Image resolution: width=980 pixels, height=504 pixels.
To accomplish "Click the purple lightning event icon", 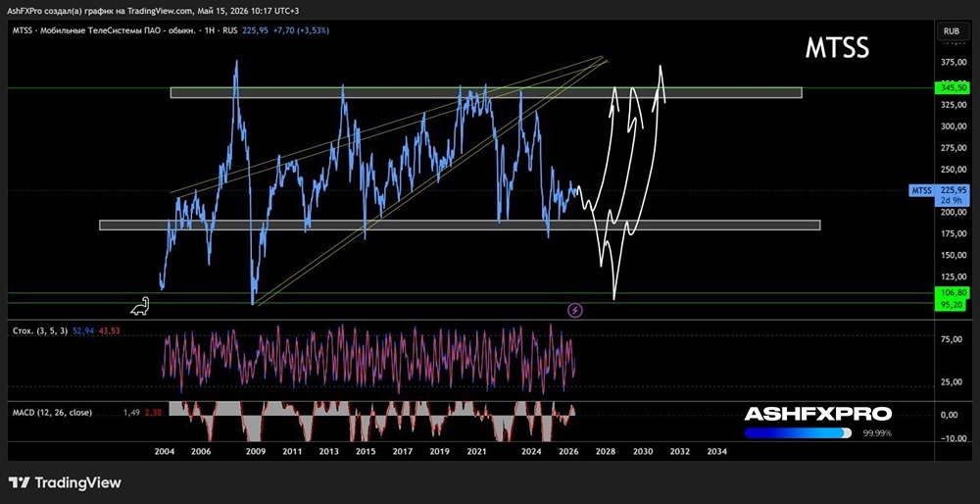I will (x=575, y=310).
